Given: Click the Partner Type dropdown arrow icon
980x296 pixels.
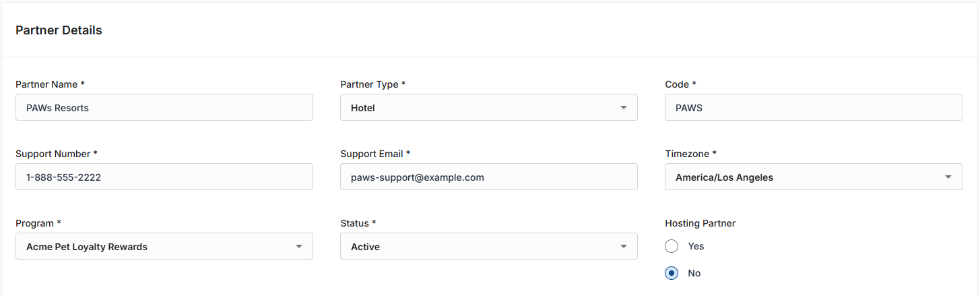Looking at the screenshot, I should (x=624, y=107).
